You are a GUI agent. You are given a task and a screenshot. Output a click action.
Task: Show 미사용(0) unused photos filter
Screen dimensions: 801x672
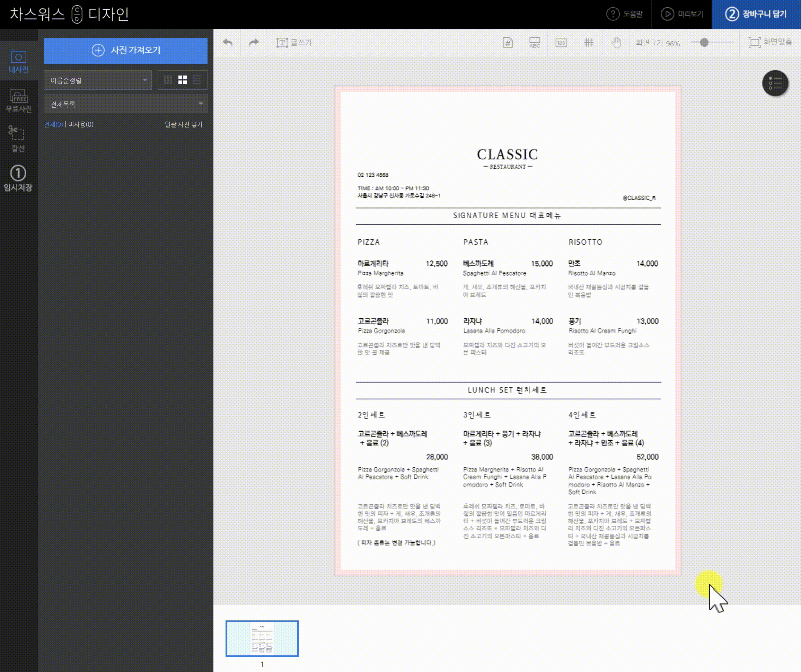tap(80, 124)
